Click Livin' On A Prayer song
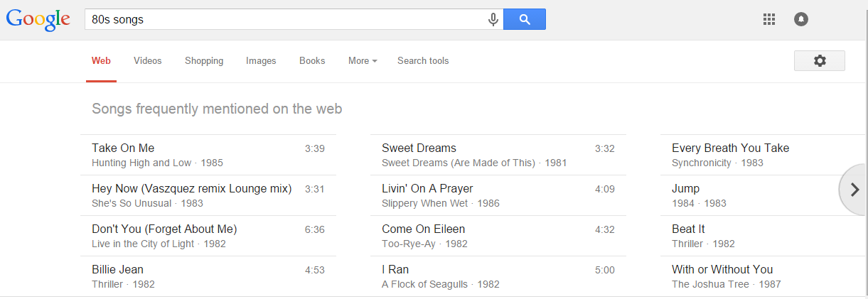Image resolution: width=868 pixels, height=299 pixels. point(427,189)
